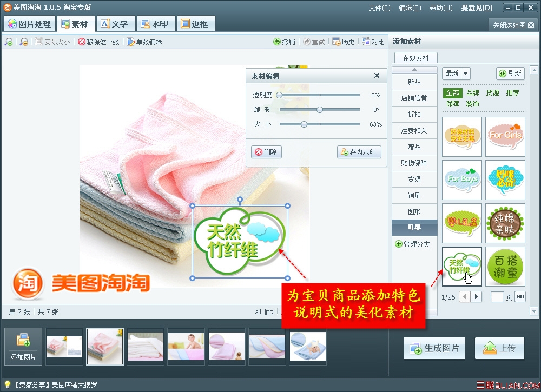
Task: Go to previous material page
Action: coord(464,296)
